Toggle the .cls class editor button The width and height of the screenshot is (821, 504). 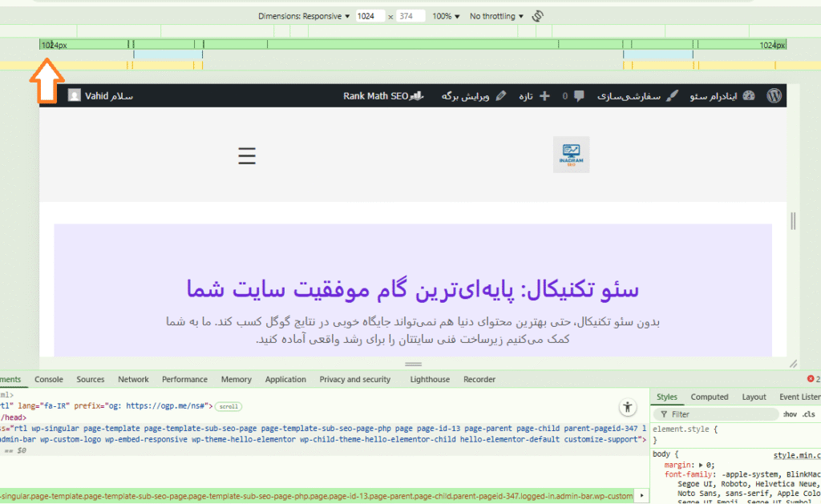808,414
